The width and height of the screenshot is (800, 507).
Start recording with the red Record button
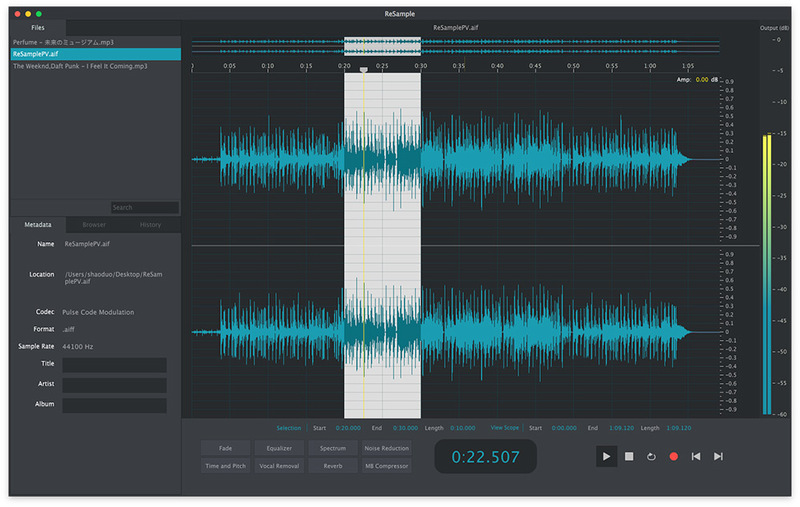pos(673,456)
